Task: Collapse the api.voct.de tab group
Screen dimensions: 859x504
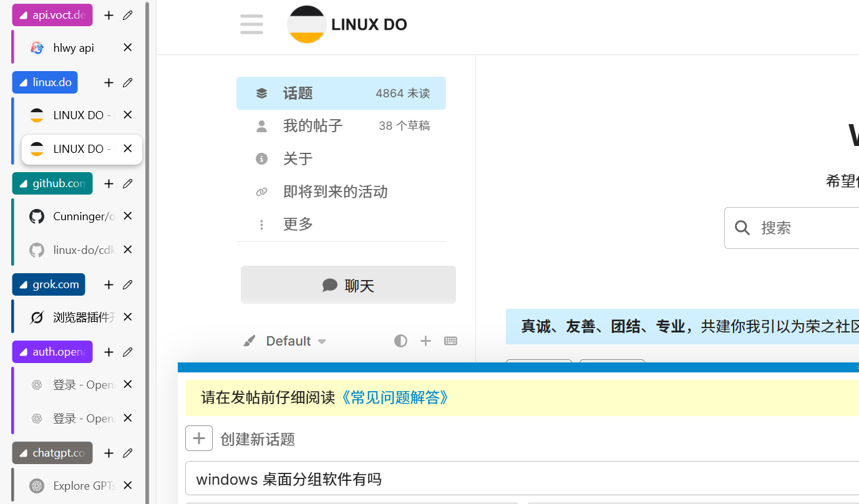Action: [52, 15]
